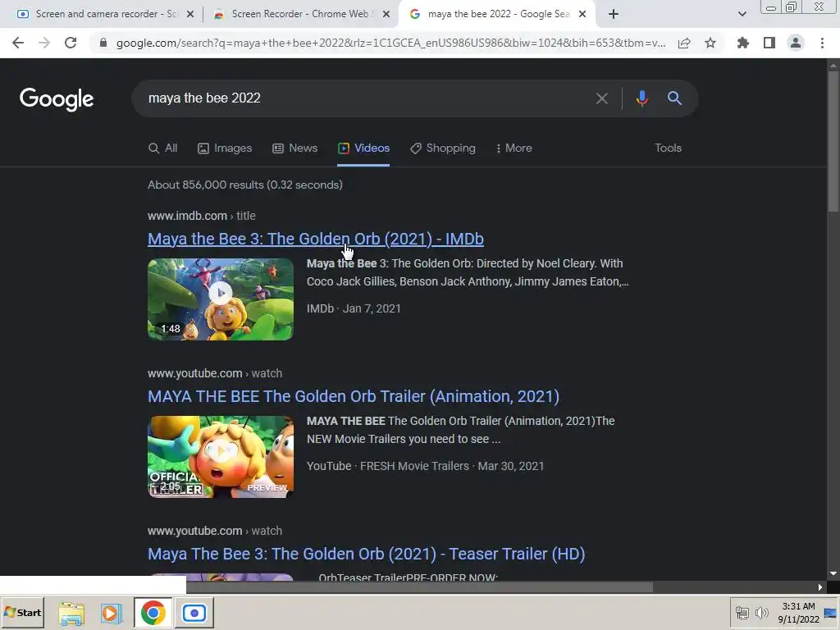The height and width of the screenshot is (630, 840).
Task: Switch to Screen Recorder Chrome Web Store tab
Action: 300,14
